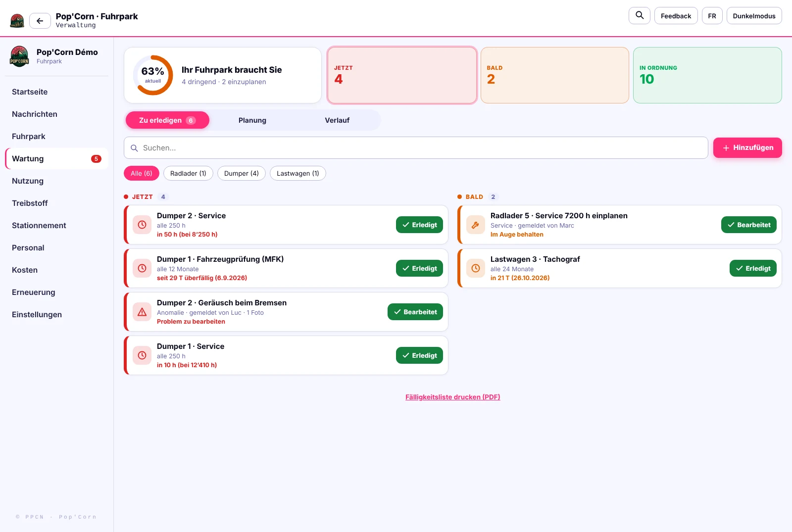Mark Dumper 2 · Service as Erledigt
This screenshot has height=532, width=792.
[x=419, y=225]
